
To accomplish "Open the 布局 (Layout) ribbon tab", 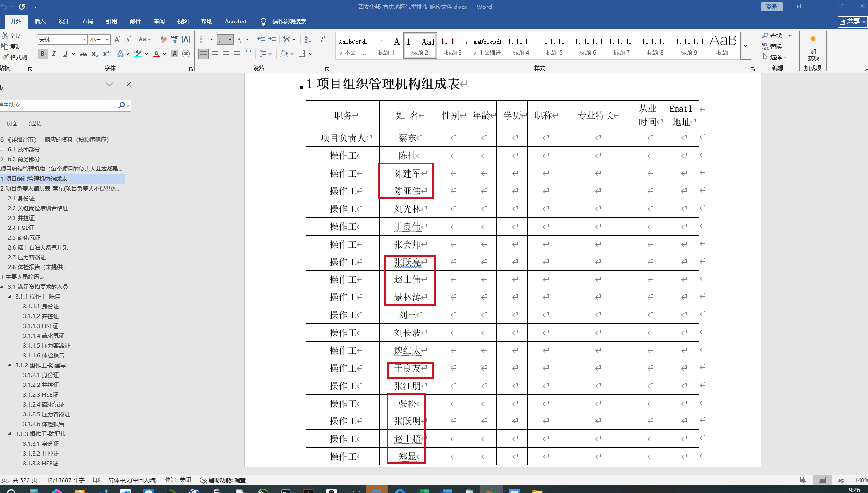I will tap(88, 21).
